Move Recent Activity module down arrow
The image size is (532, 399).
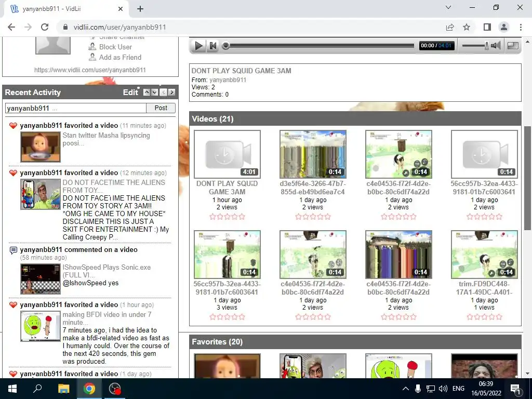click(x=155, y=92)
